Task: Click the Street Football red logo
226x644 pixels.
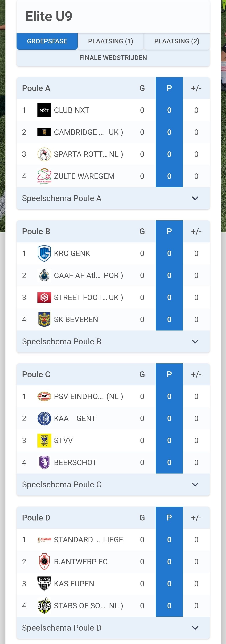Action: click(x=44, y=297)
